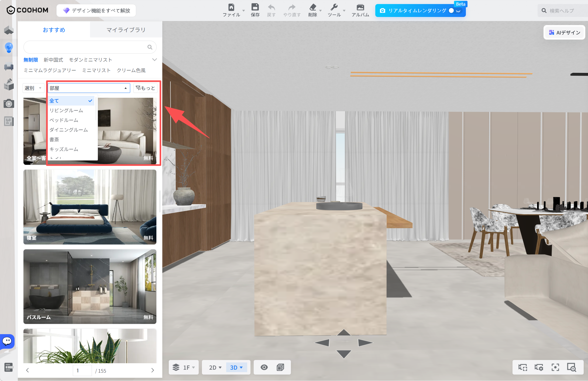This screenshot has height=381, width=588.
Task: Toggle the リアルタイムレンダリング switch
Action: tap(455, 11)
